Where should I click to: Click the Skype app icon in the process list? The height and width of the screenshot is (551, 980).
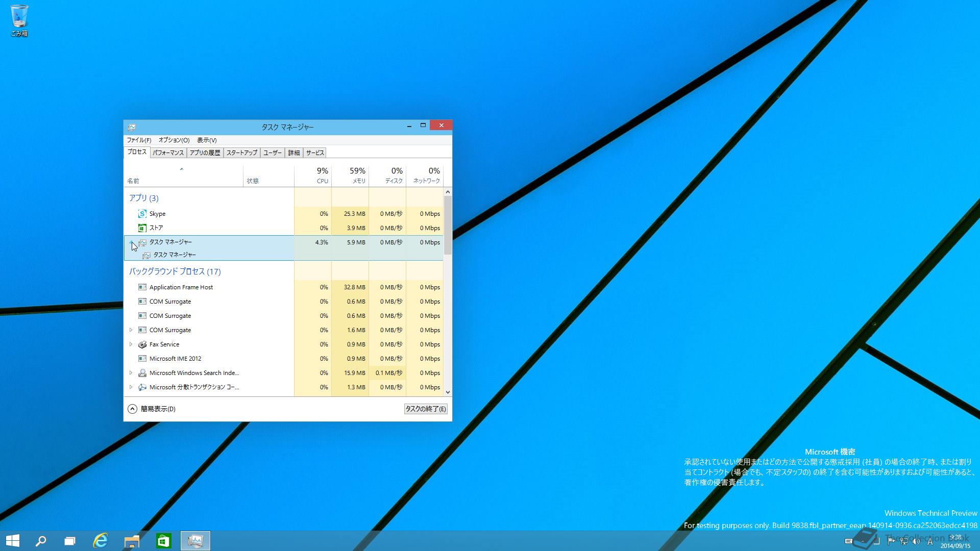tap(142, 214)
